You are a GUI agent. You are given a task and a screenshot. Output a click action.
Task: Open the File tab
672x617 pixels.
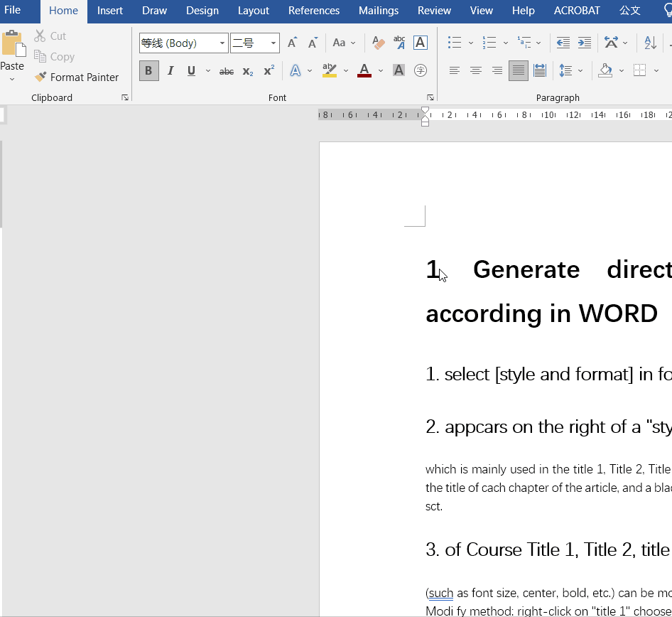tap(12, 10)
